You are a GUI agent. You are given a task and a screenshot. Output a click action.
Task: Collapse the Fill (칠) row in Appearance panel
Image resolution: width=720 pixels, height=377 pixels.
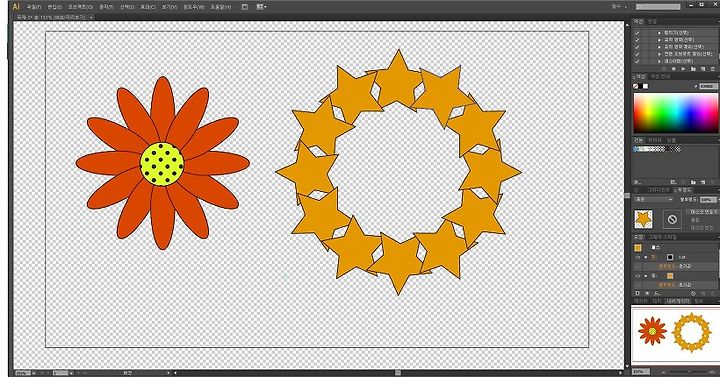[646, 276]
